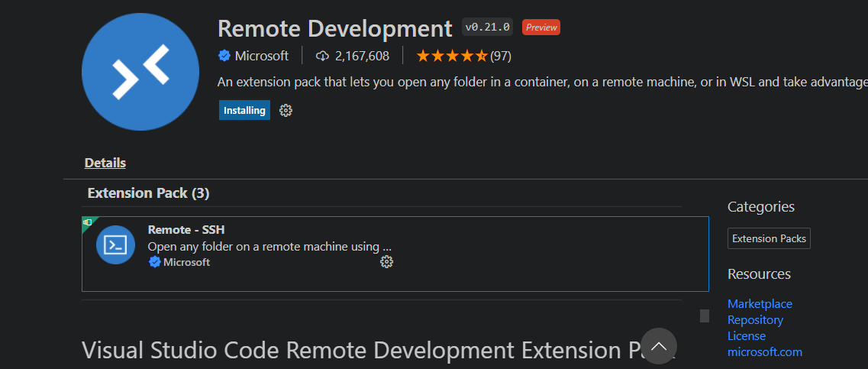Image resolution: width=868 pixels, height=369 pixels.
Task: Click the Remote - SSH terminal icon
Action: (x=116, y=244)
